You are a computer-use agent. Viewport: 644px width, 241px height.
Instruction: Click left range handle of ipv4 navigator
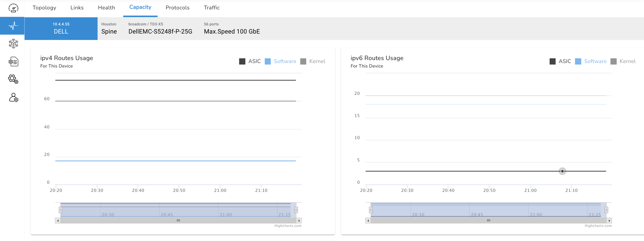click(x=60, y=210)
